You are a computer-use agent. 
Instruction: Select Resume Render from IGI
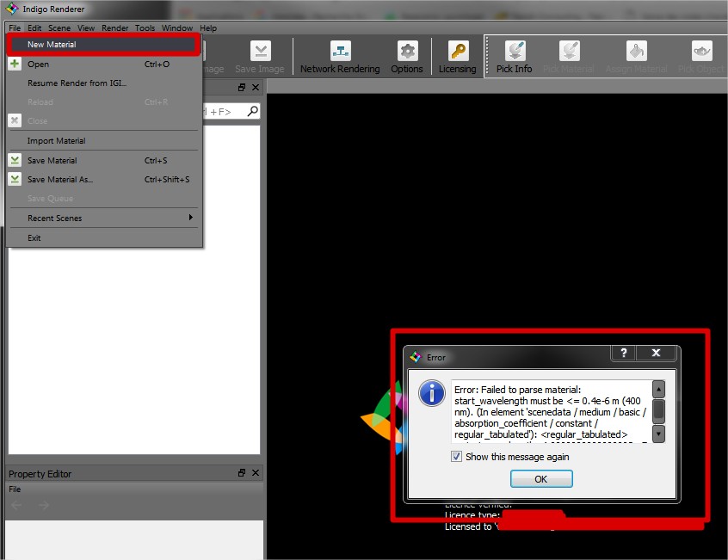coord(103,83)
